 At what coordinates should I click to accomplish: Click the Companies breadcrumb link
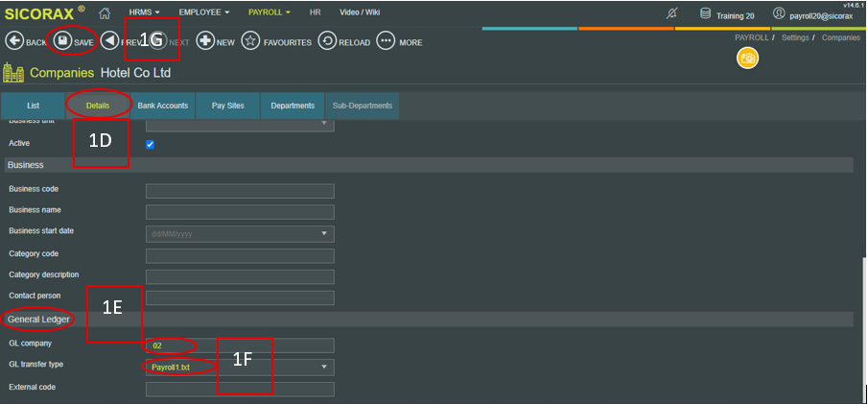point(841,37)
